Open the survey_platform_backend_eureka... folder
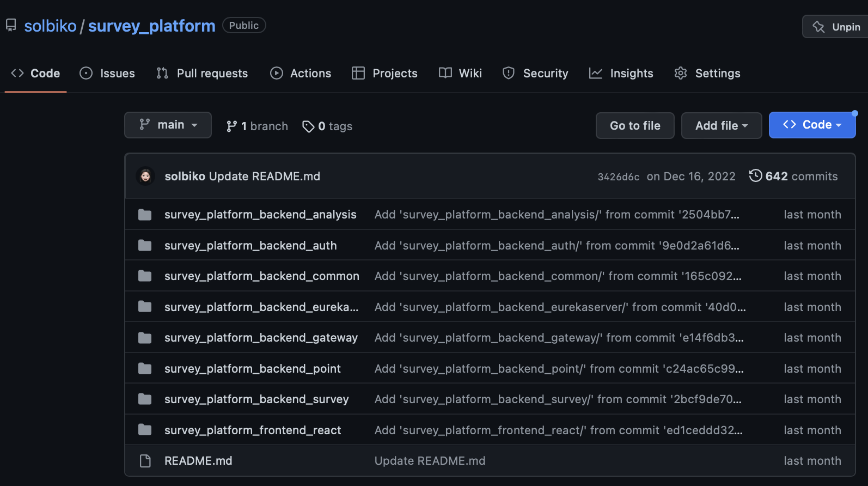Viewport: 868px width, 486px height. click(x=261, y=307)
